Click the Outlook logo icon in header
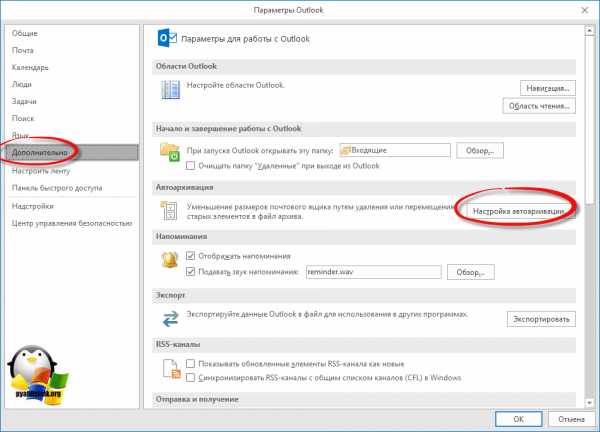The image size is (600, 432). 167,38
